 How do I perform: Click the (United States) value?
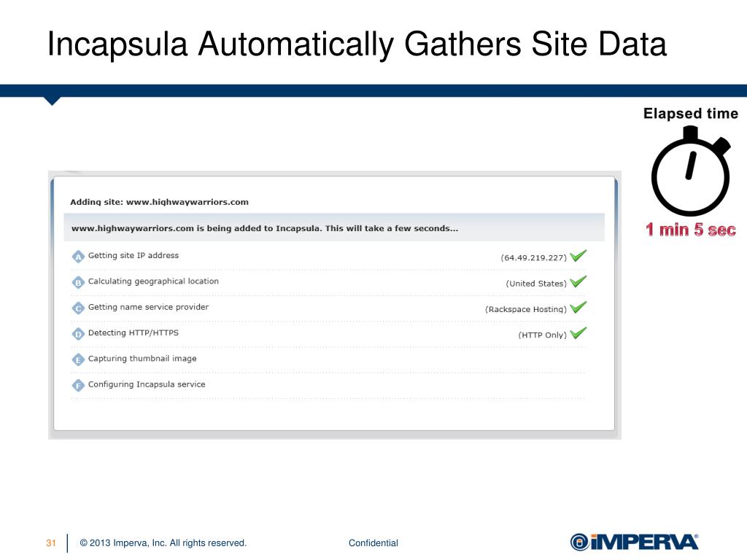tap(536, 284)
